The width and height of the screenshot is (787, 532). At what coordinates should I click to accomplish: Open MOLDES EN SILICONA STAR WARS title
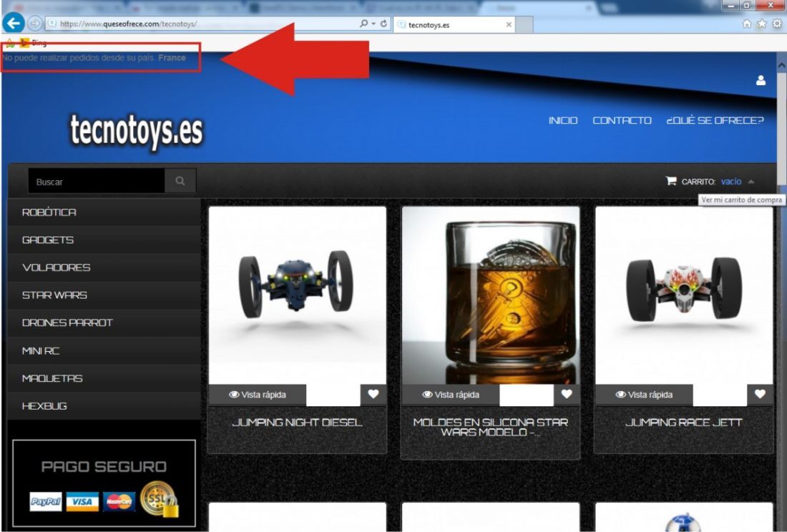(x=490, y=427)
